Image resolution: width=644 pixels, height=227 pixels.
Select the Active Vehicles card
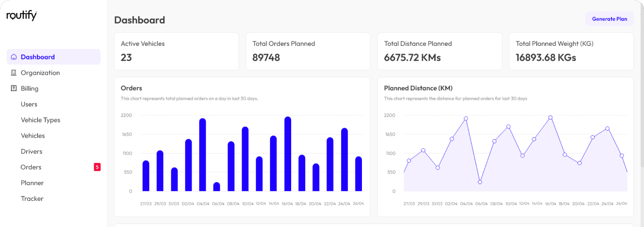(x=176, y=51)
